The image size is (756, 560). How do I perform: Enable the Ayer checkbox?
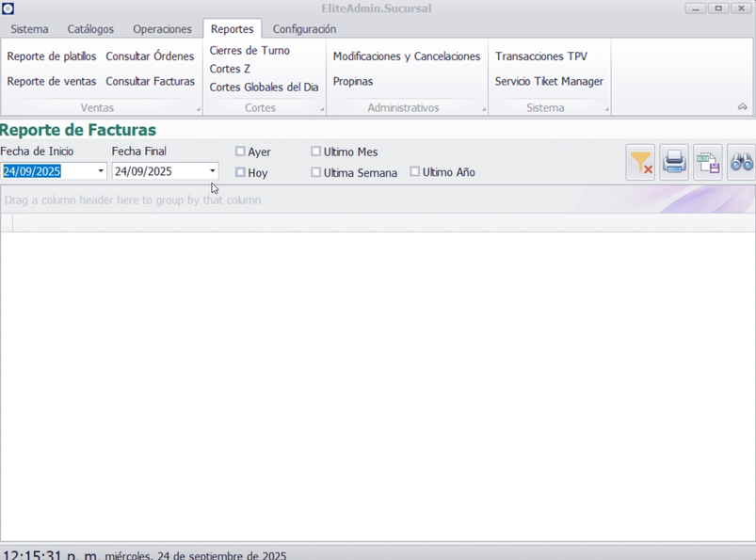pos(241,152)
